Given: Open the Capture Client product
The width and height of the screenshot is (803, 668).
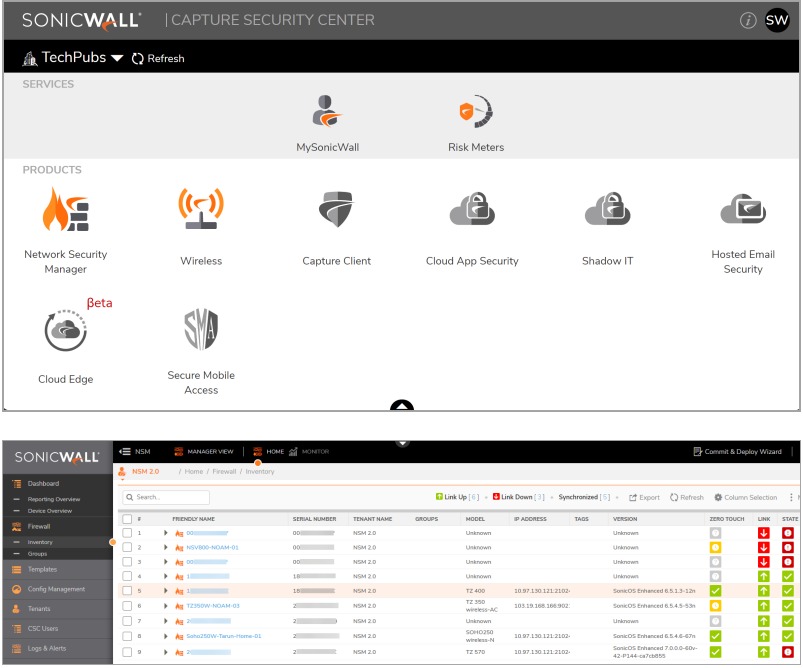Looking at the screenshot, I should coord(336,228).
